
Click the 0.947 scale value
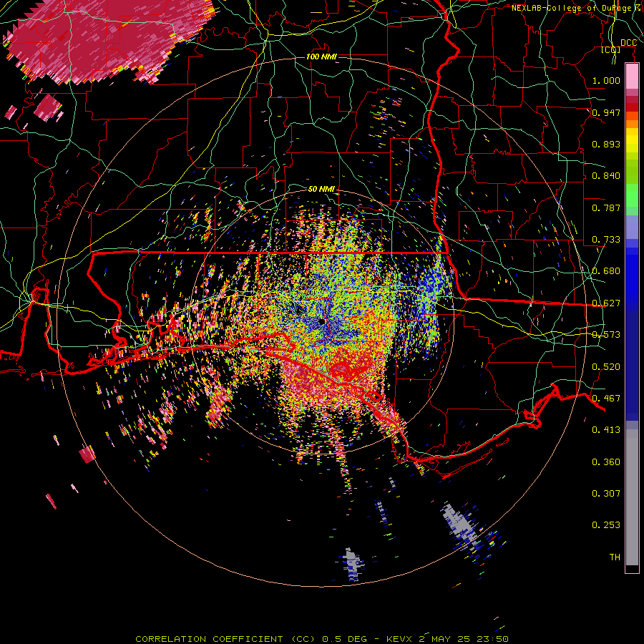pyautogui.click(x=606, y=112)
